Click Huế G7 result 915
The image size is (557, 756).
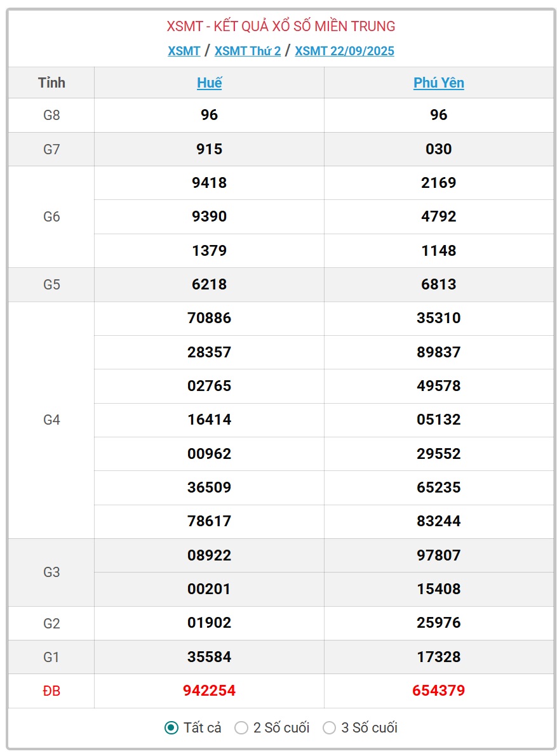pos(210,149)
